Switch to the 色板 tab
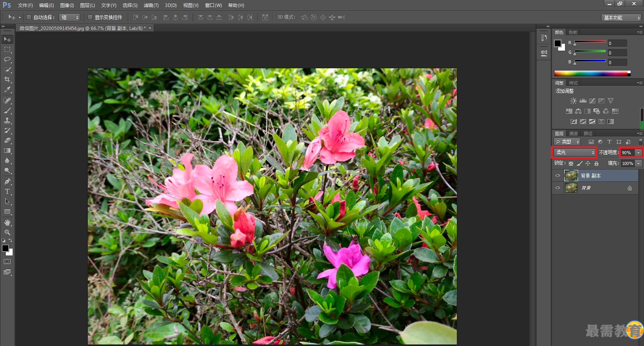The width and height of the screenshot is (644, 346). click(573, 32)
